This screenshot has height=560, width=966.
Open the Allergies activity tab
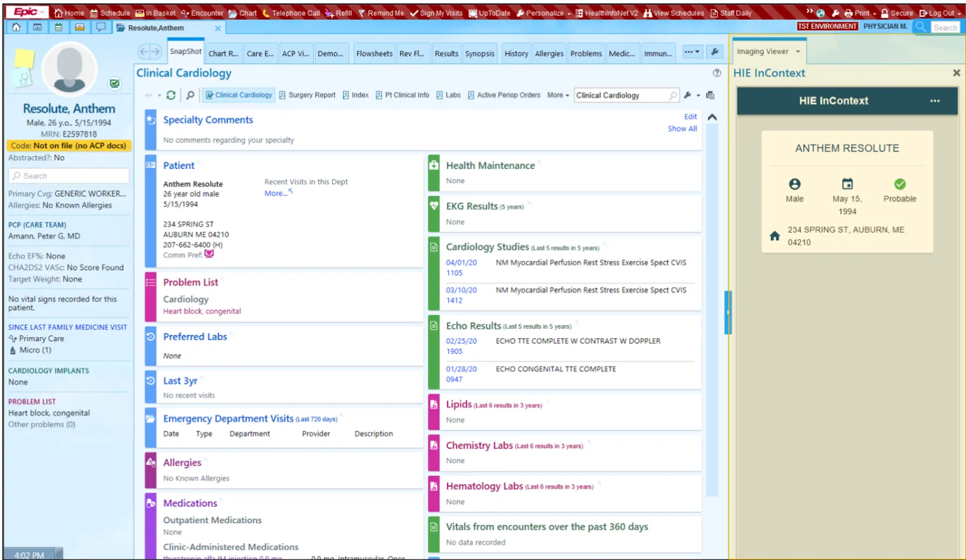tap(549, 53)
